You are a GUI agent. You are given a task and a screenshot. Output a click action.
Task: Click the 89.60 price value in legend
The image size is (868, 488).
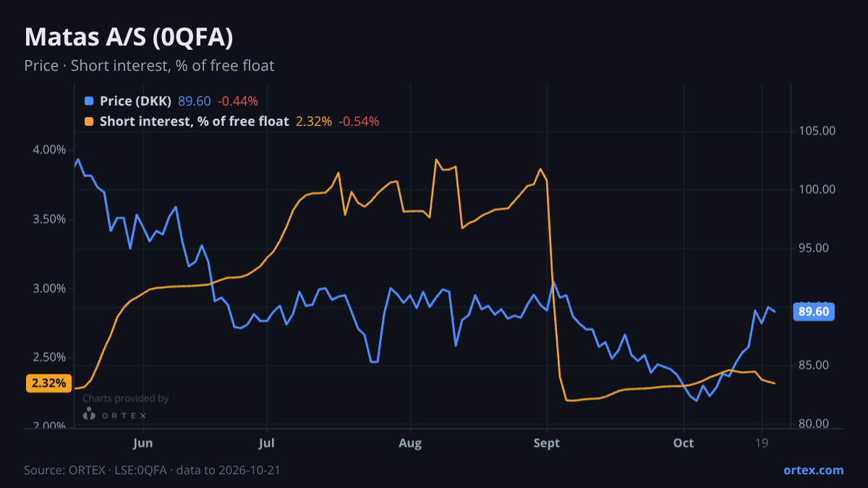tap(194, 101)
